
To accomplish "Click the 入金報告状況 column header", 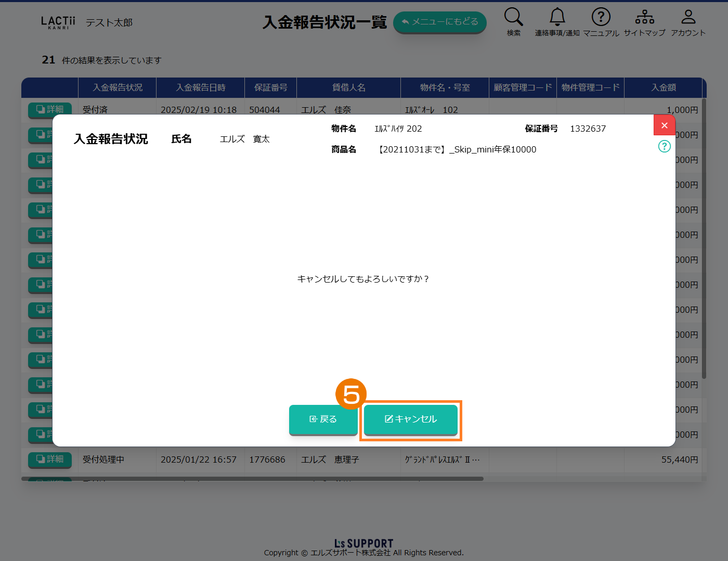I will (x=117, y=87).
